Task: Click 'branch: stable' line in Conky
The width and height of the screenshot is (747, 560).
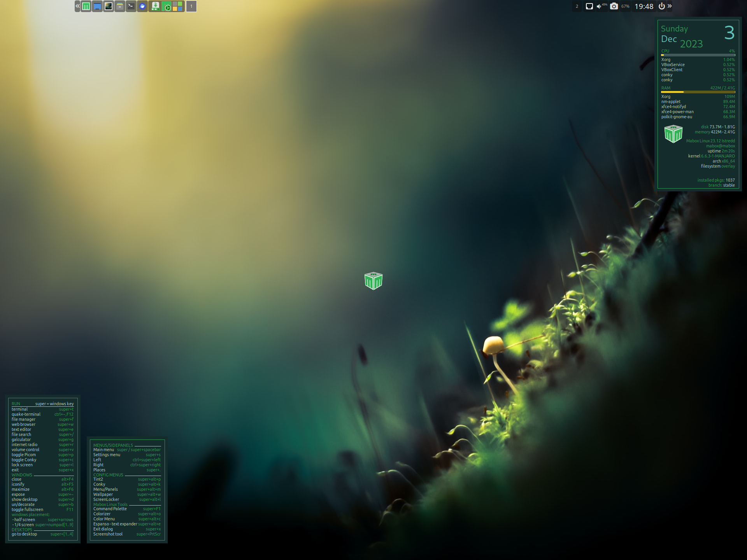Action: point(722,185)
